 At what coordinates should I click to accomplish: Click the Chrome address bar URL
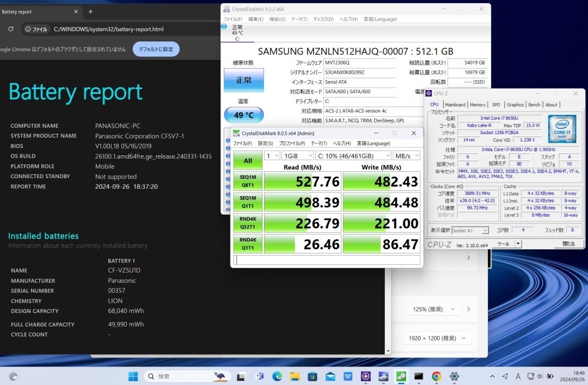[x=109, y=29]
